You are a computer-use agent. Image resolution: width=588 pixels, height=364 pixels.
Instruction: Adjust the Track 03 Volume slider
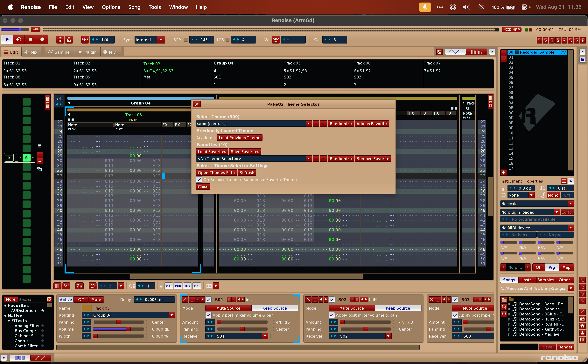tap(128, 329)
